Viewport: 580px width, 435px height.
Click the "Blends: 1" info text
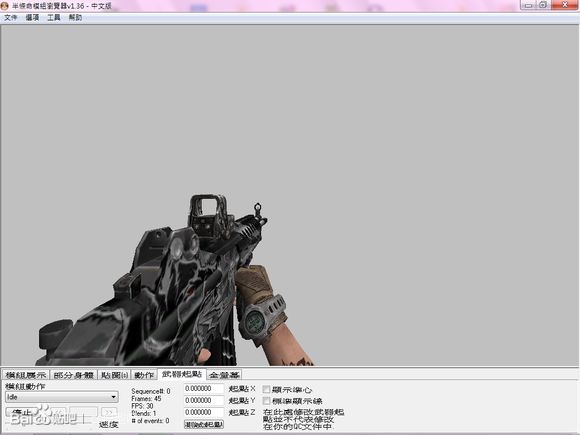coord(144,413)
